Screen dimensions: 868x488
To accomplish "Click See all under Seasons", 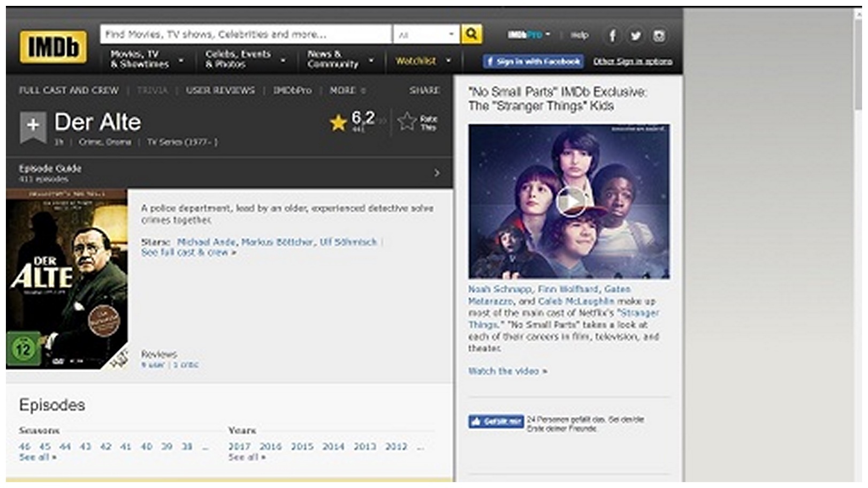I will (x=37, y=457).
